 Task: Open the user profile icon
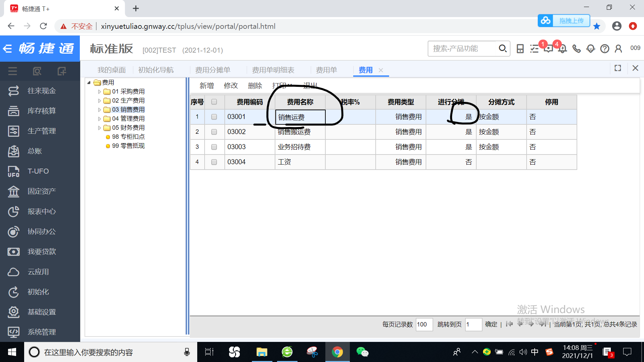coord(619,49)
